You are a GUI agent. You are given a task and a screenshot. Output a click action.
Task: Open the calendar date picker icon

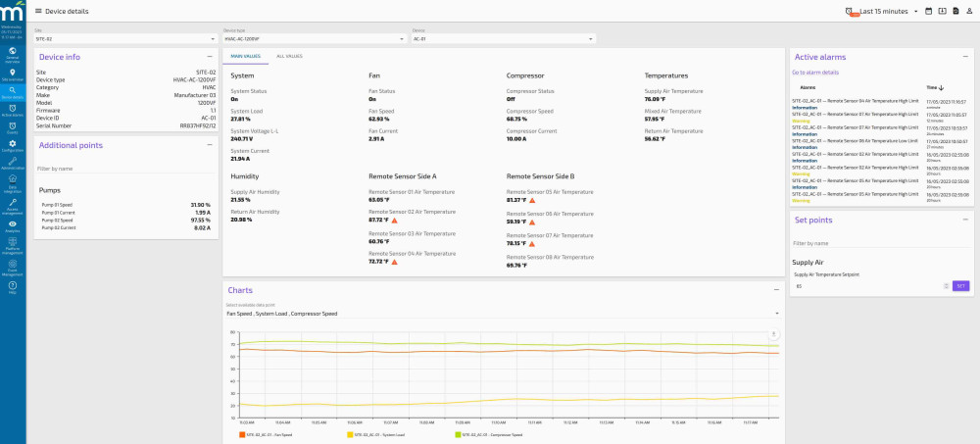tap(929, 11)
